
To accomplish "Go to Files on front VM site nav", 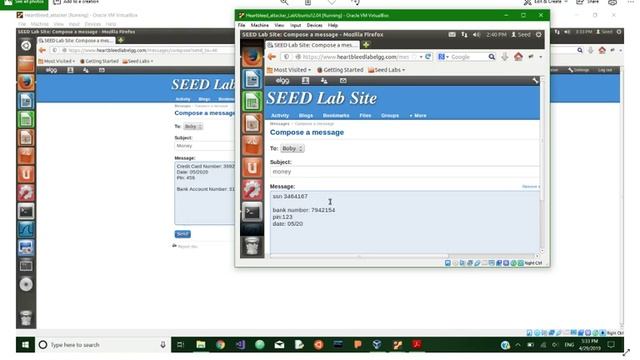I will (x=365, y=116).
